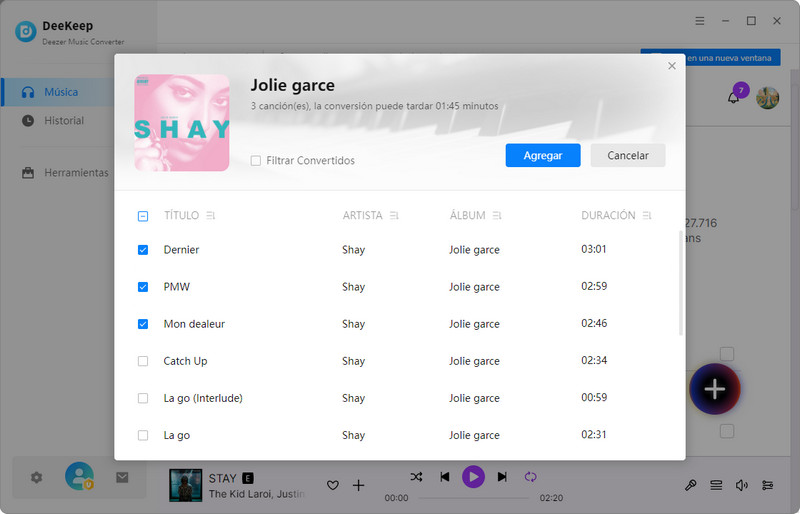Open Herramientas toolbox icon in sidebar
The image size is (800, 514).
click(x=28, y=173)
